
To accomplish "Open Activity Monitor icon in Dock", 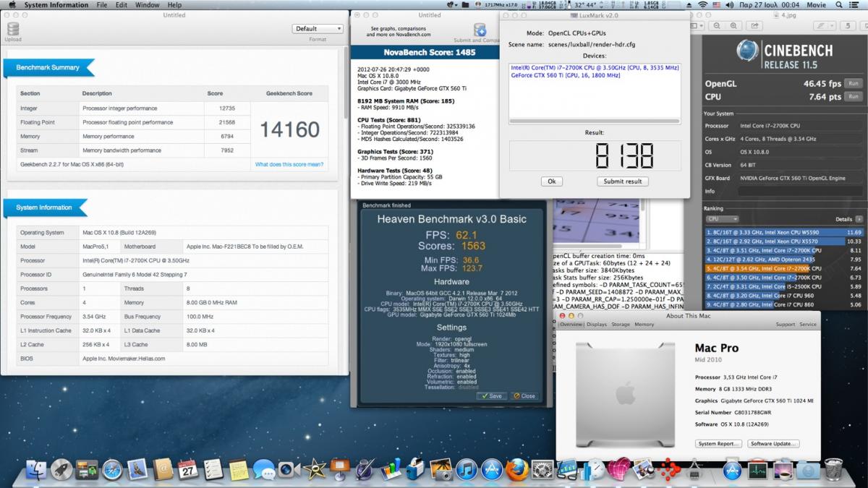I will 757,471.
